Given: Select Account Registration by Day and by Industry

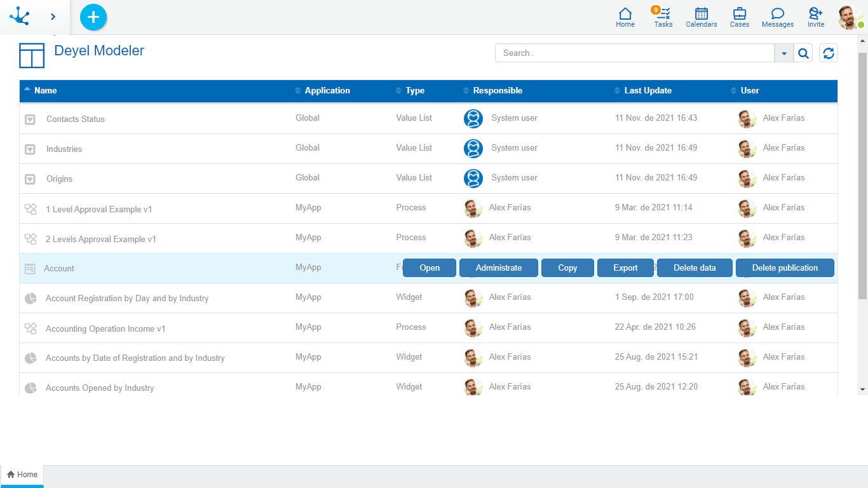Looking at the screenshot, I should click(x=127, y=299).
